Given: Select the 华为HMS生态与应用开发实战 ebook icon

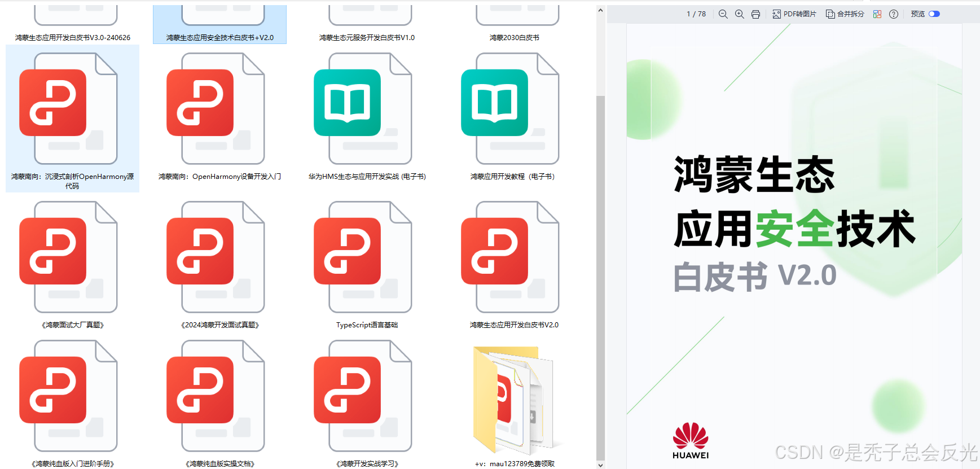Looking at the screenshot, I should point(363,108).
